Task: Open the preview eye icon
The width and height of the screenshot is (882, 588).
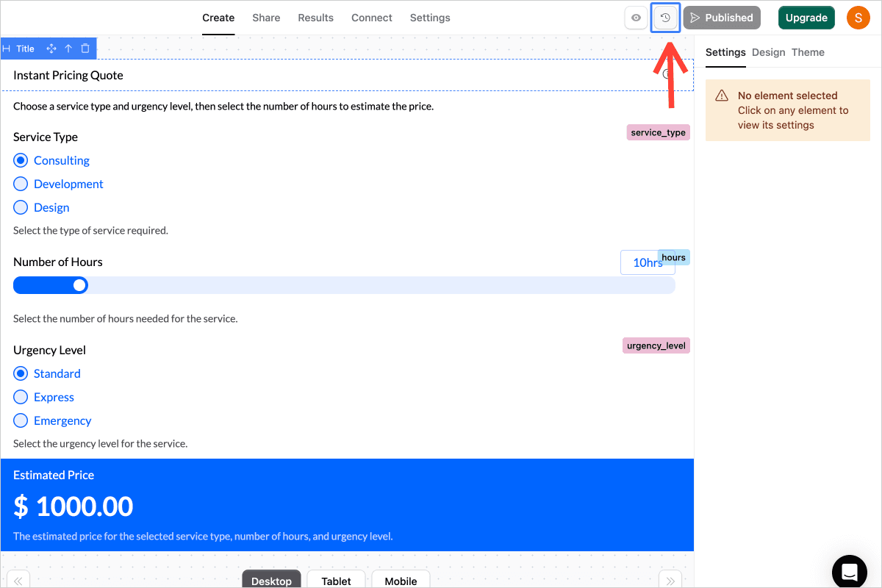Action: (x=637, y=18)
